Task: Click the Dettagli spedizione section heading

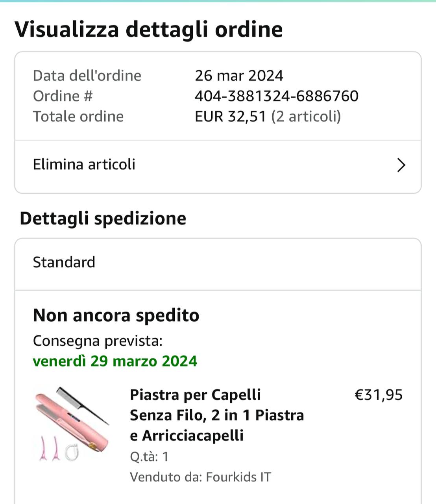Action: (103, 218)
